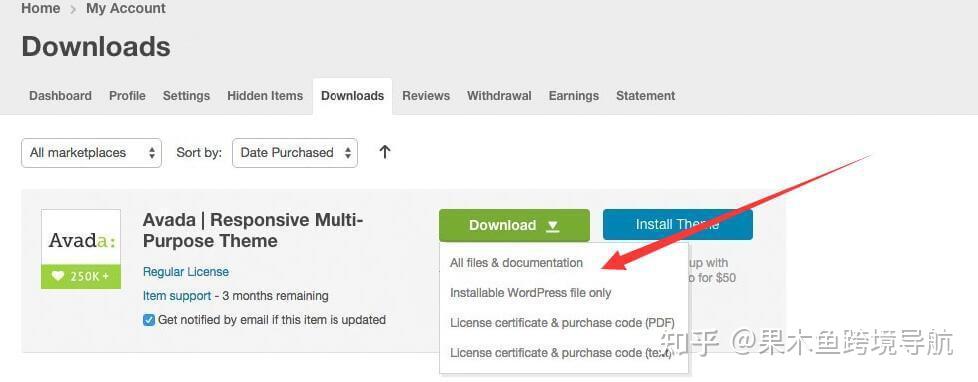Go to the Withdrawal tab

click(x=499, y=96)
